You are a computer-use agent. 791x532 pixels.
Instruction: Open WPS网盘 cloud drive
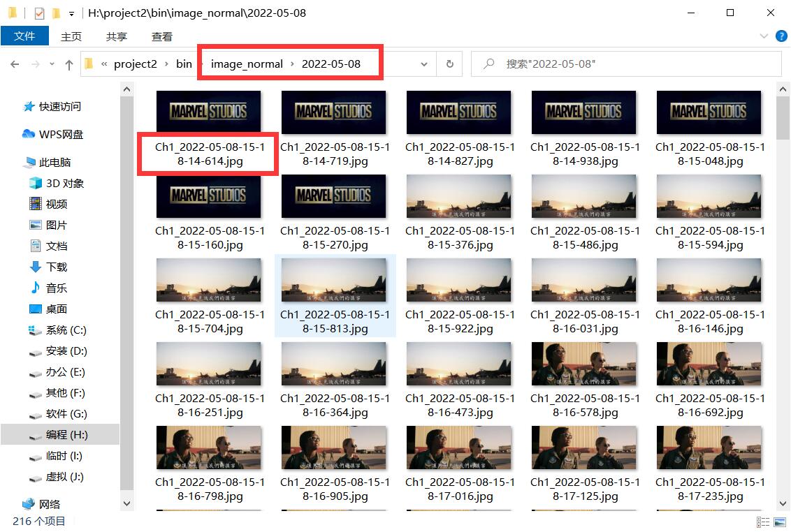click(59, 135)
